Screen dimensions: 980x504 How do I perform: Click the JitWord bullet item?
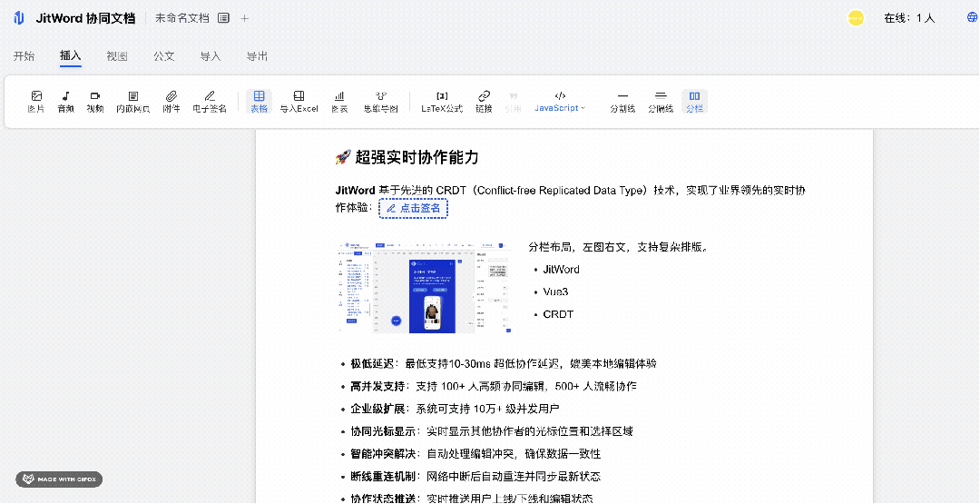click(x=562, y=270)
